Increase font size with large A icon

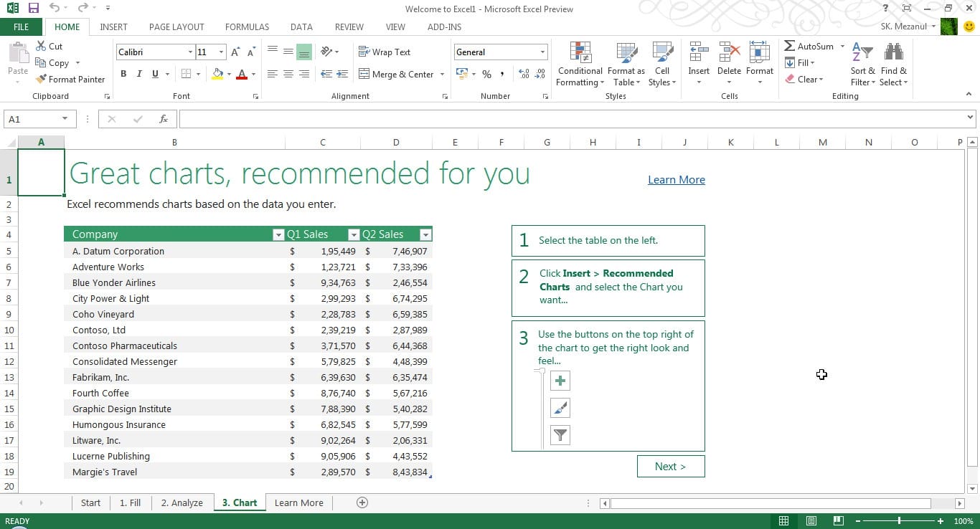[x=235, y=52]
